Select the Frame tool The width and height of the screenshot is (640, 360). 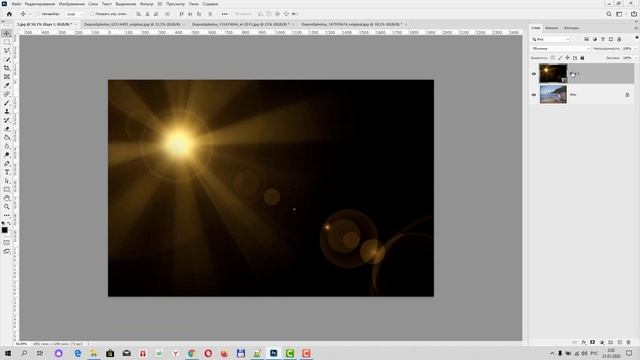pyautogui.click(x=7, y=77)
